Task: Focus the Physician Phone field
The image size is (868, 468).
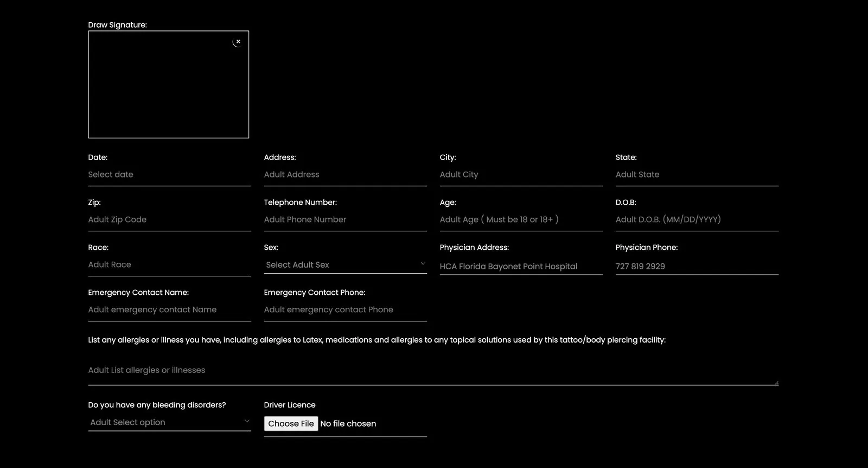Action: coord(697,266)
